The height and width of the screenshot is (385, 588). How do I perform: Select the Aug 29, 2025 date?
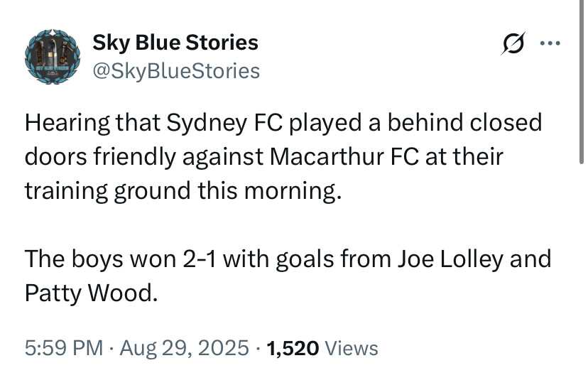pyautogui.click(x=184, y=347)
